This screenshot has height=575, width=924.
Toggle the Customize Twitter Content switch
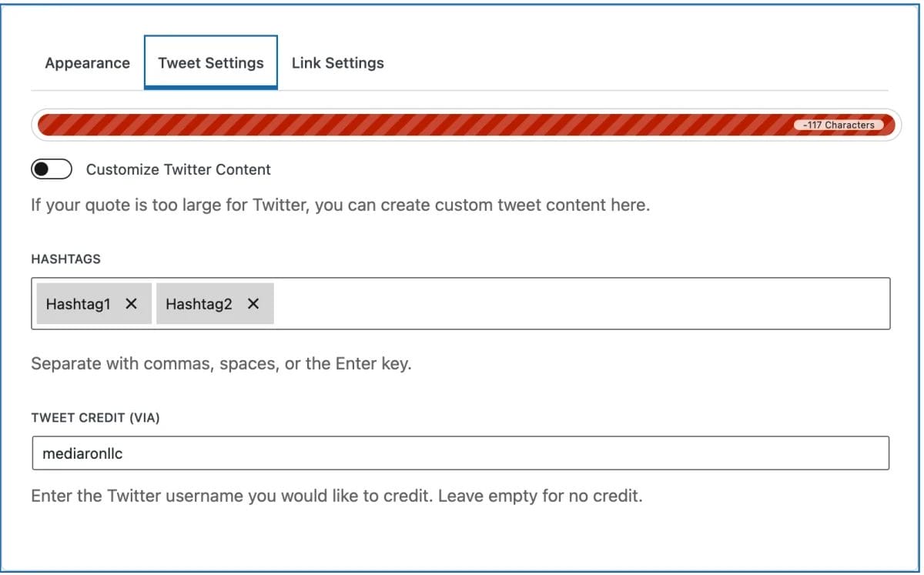52,169
